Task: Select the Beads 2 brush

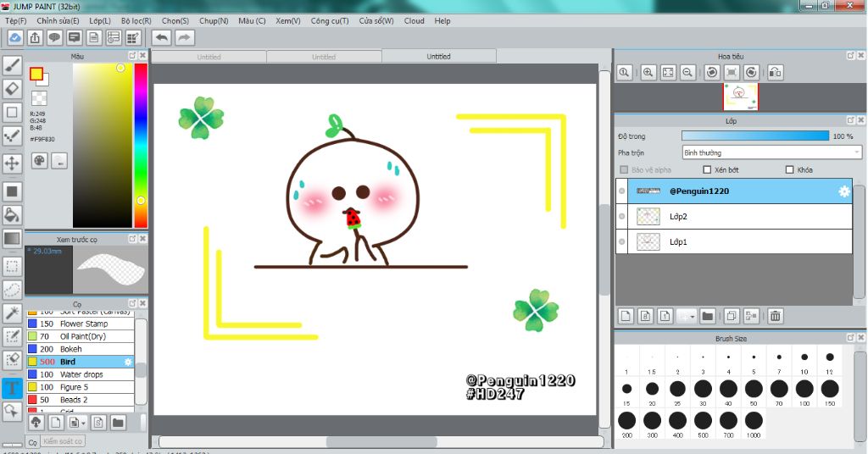Action: [x=81, y=400]
